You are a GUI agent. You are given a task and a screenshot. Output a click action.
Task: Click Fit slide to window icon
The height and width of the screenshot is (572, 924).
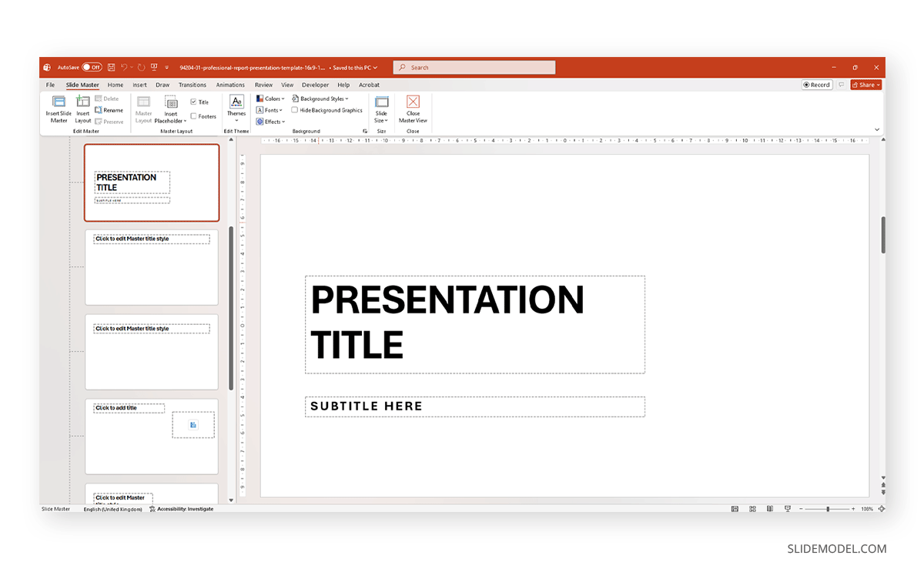pos(880,509)
